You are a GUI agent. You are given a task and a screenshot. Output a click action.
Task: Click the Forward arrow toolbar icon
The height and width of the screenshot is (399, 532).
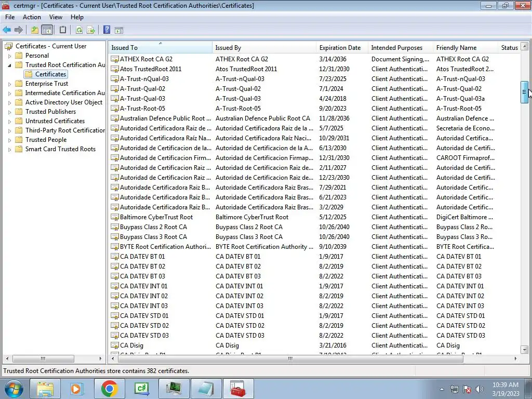(x=19, y=30)
